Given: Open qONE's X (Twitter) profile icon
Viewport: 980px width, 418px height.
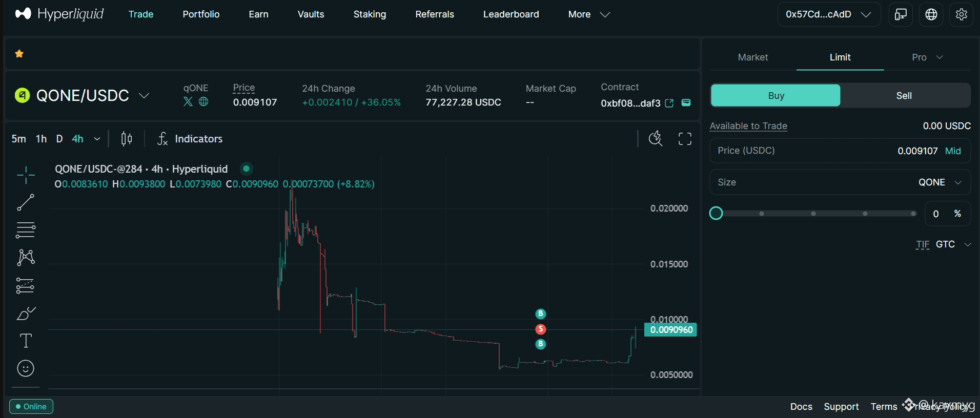Looking at the screenshot, I should pos(188,101).
